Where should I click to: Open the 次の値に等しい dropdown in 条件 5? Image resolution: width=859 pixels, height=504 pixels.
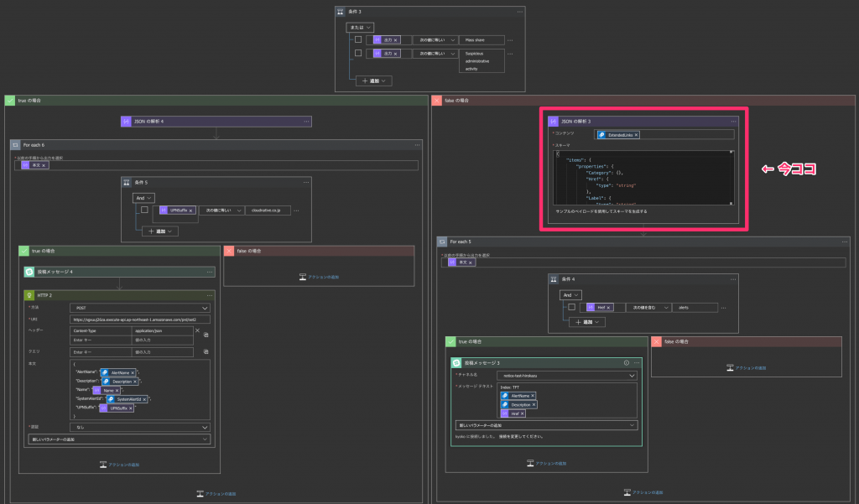point(221,210)
